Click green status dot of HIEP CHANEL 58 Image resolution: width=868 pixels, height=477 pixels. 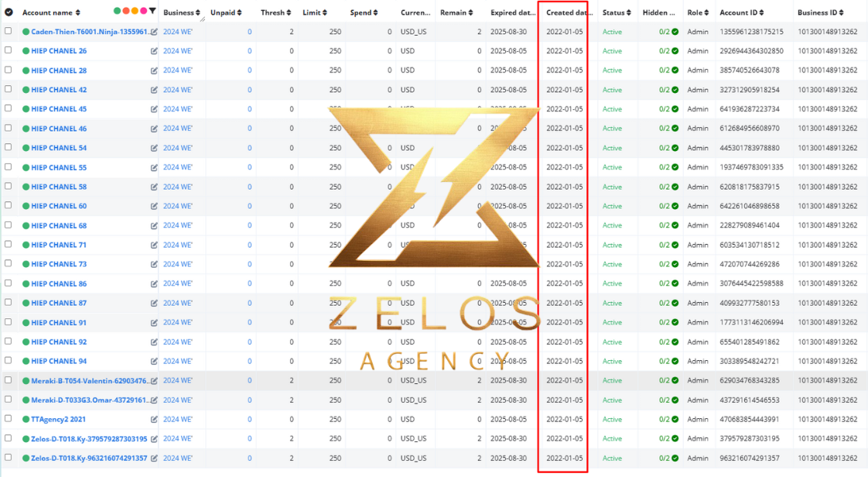26,187
